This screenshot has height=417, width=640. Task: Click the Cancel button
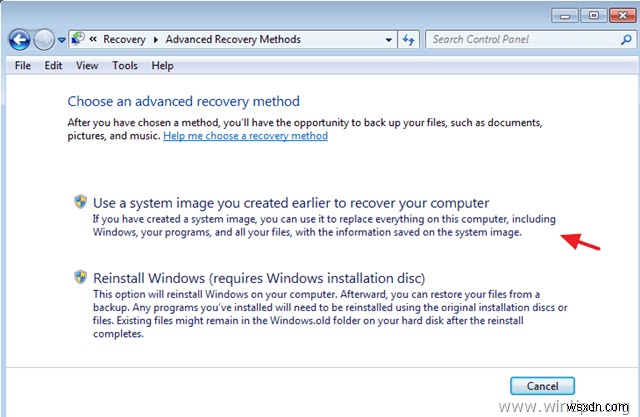(542, 386)
